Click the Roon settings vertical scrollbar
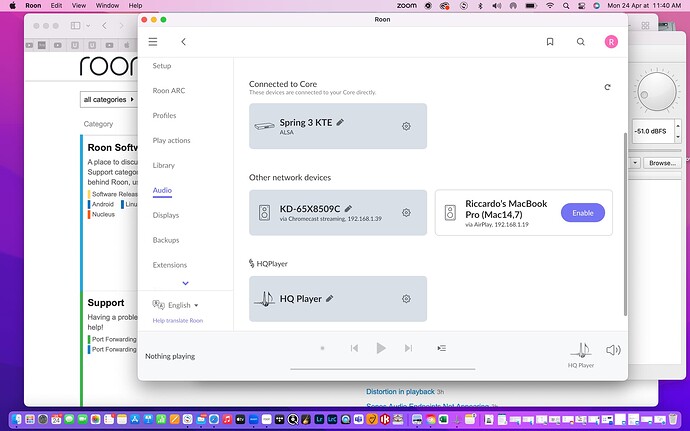The image size is (690, 431). click(625, 224)
